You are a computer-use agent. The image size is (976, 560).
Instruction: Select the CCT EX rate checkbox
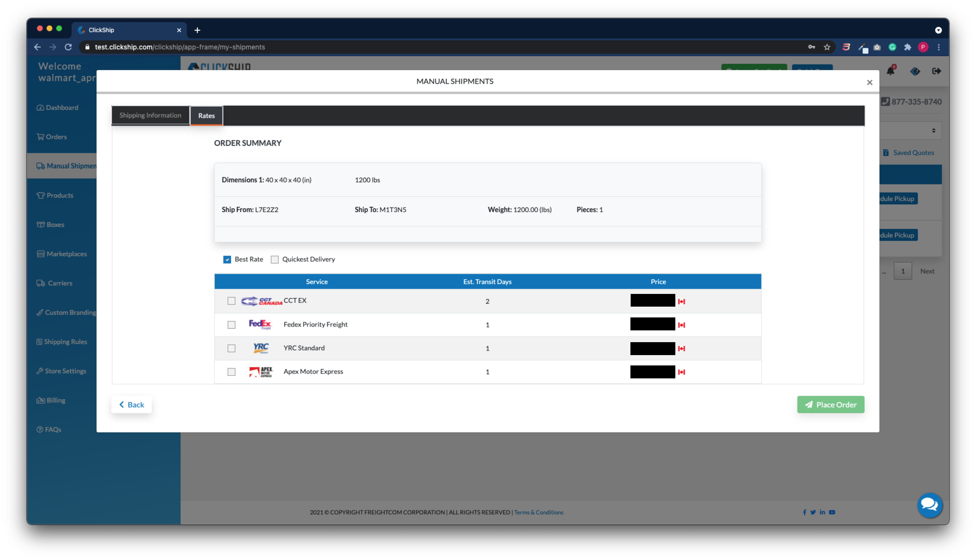231,301
